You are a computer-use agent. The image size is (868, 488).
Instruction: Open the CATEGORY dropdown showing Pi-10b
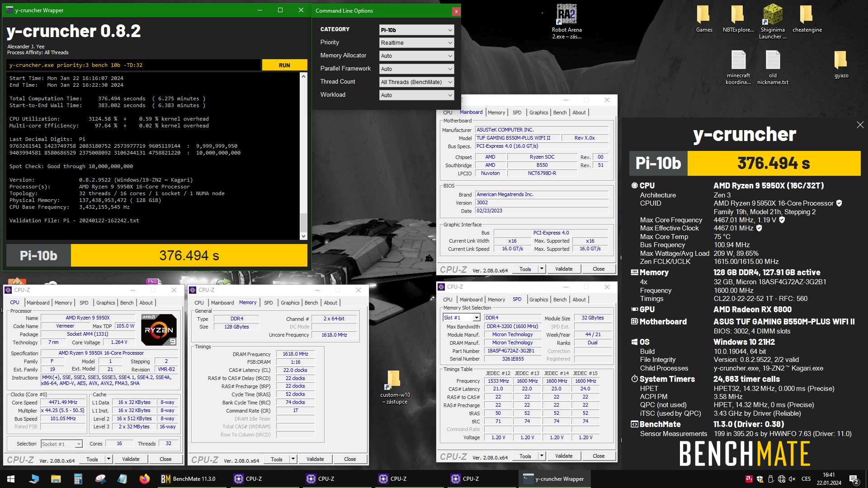click(x=416, y=30)
